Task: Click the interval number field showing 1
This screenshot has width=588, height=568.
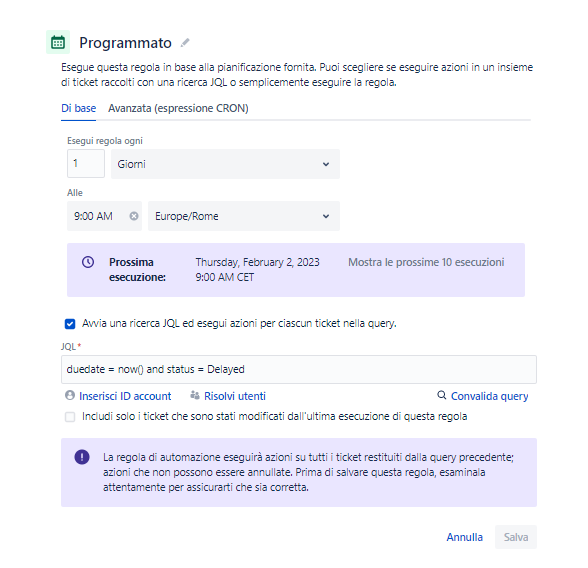Action: coord(86,163)
